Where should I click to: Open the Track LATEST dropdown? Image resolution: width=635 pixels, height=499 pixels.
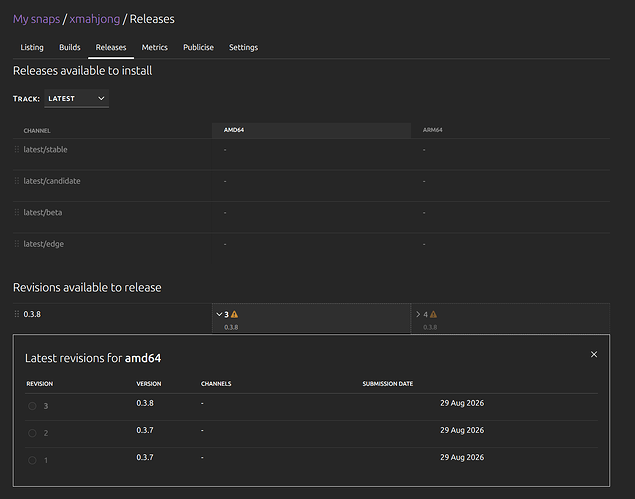coord(77,98)
